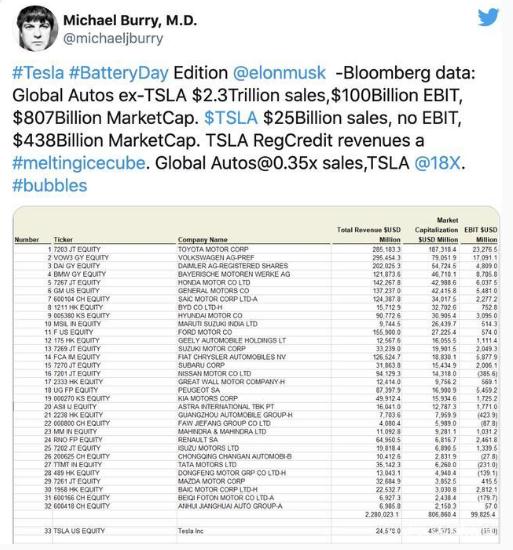Open the #bubbles hashtag
The width and height of the screenshot is (513, 550).
pos(49,186)
